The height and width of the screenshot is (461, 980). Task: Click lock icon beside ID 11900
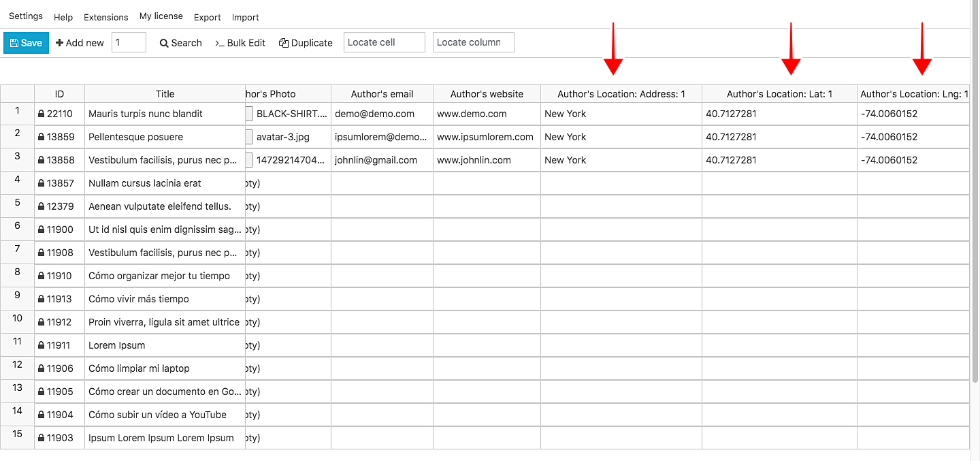pyautogui.click(x=42, y=229)
